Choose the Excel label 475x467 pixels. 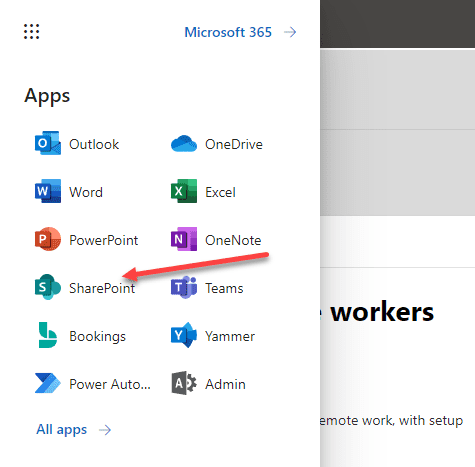tap(220, 192)
